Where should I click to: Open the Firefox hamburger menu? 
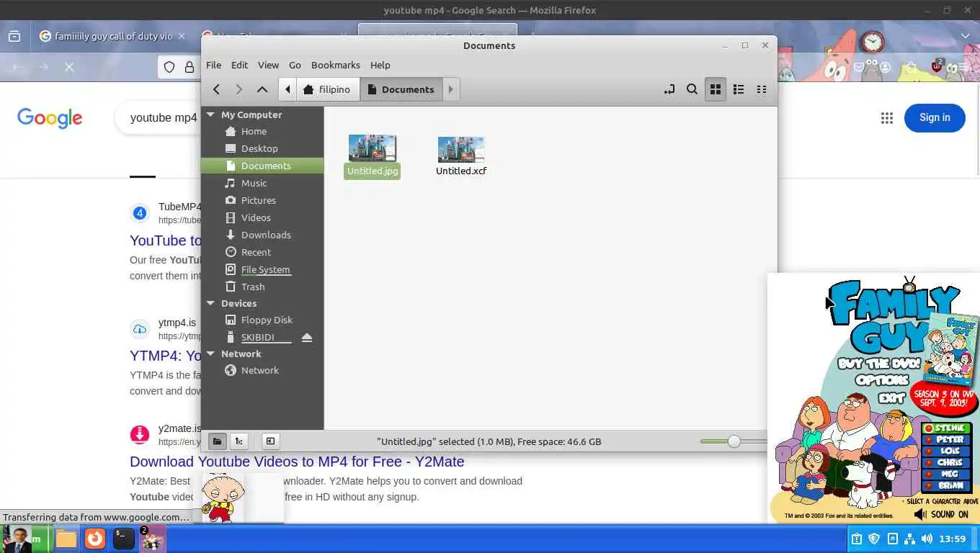tap(963, 67)
